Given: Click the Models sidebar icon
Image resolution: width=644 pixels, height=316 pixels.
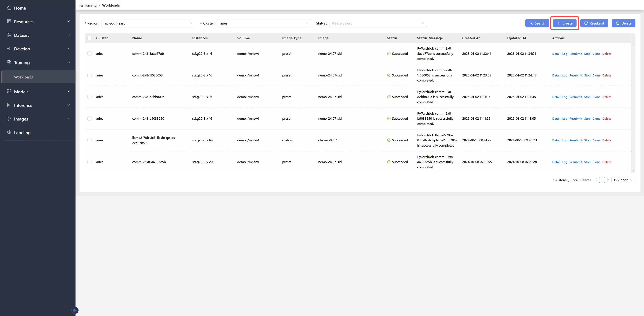Looking at the screenshot, I should tap(9, 91).
